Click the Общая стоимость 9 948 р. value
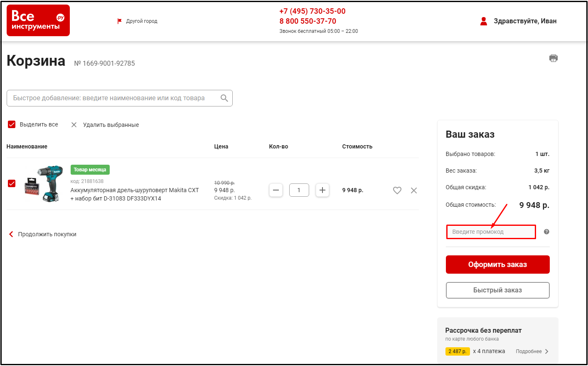This screenshot has width=588, height=366. pos(534,205)
